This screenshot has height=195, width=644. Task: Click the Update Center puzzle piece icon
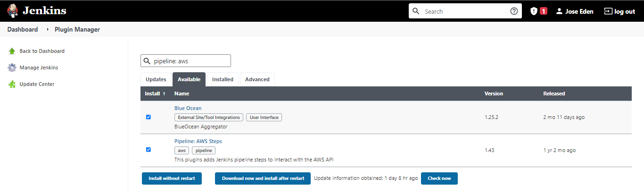tap(12, 84)
